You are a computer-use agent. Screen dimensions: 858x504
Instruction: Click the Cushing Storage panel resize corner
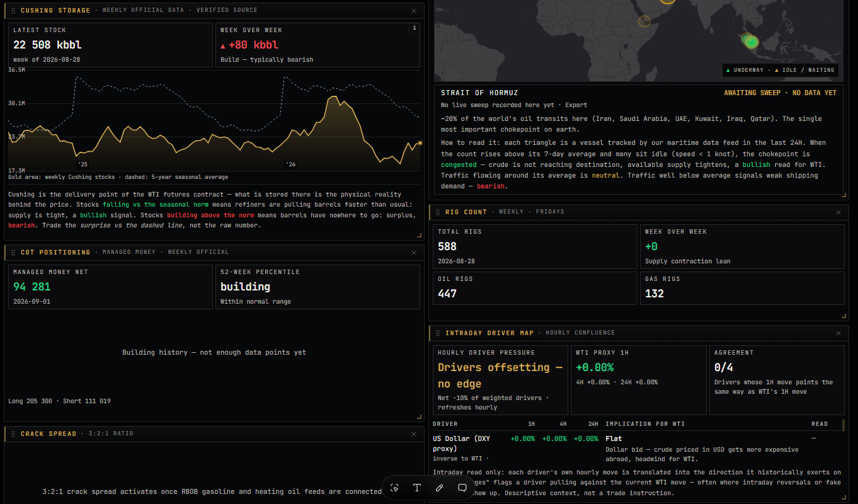point(420,235)
